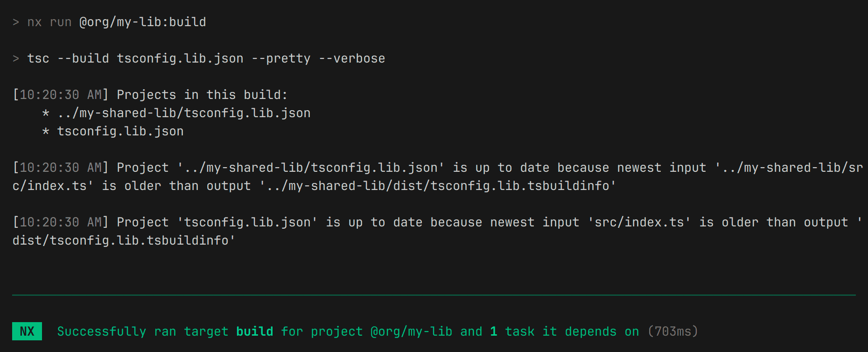Click the 'dist/tsconfig.lib.tsbuildinfo' output path
This screenshot has height=352, width=868.
(124, 240)
